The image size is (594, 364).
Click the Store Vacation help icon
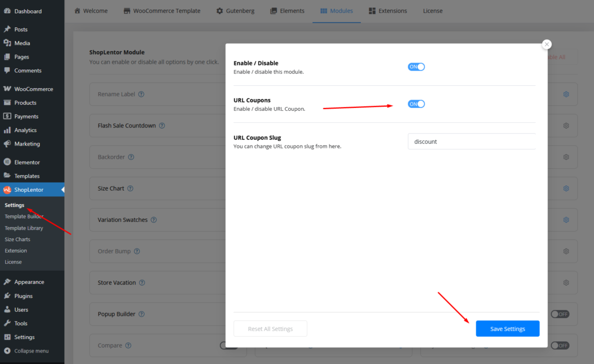click(142, 283)
